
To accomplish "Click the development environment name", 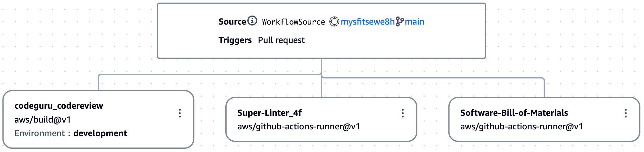I will (x=100, y=133).
